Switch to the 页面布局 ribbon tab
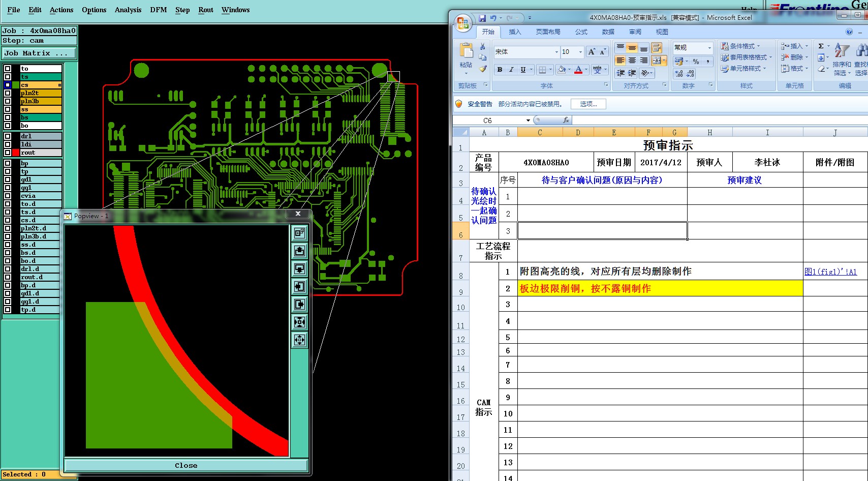The width and height of the screenshot is (868, 481). (548, 32)
